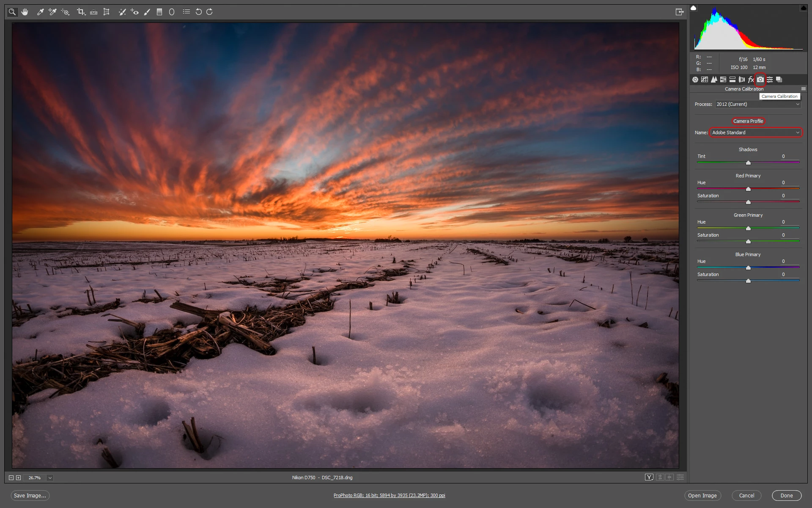Toggle highlight clipping warning in histogram
Viewport: 812px width, 508px height.
pyautogui.click(x=803, y=8)
